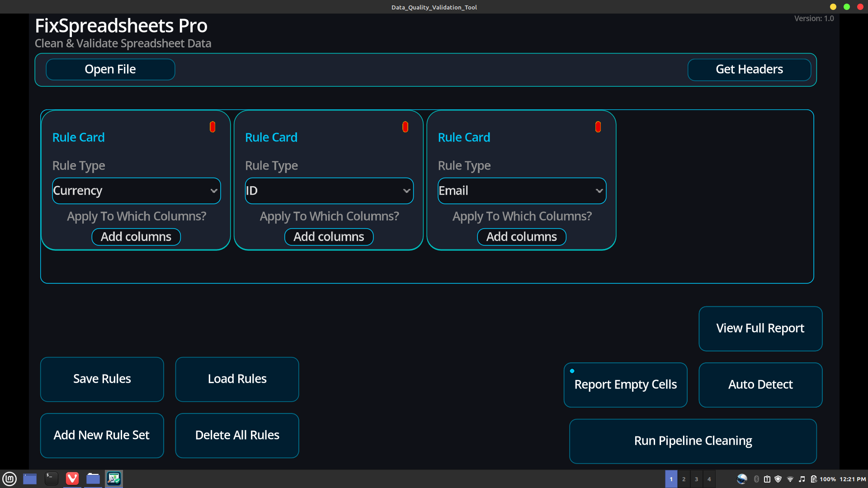Click red delete icon on Email rule card
Image resolution: width=868 pixels, height=488 pixels.
pyautogui.click(x=598, y=127)
